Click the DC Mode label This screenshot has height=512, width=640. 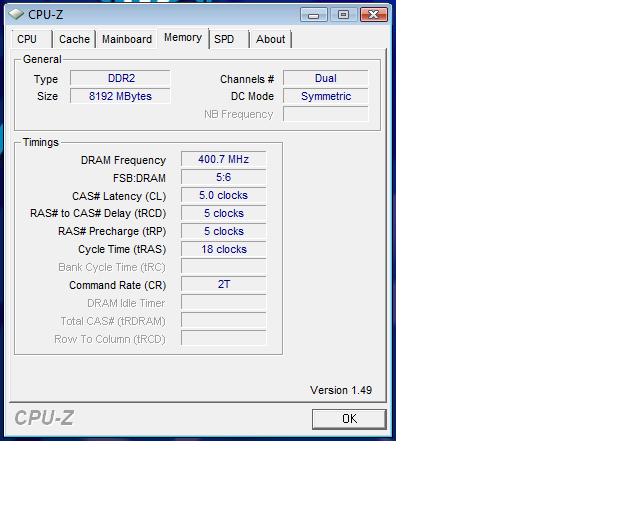click(252, 96)
